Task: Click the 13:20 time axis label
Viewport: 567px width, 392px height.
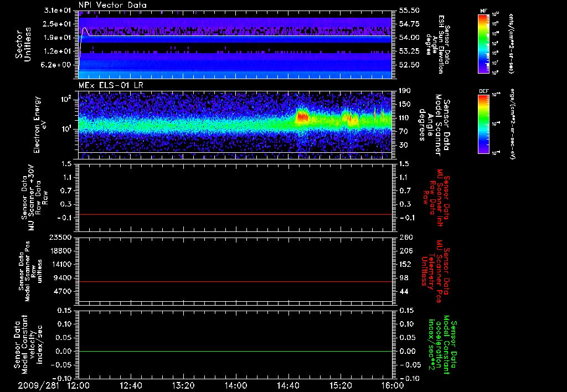Action: 183,385
